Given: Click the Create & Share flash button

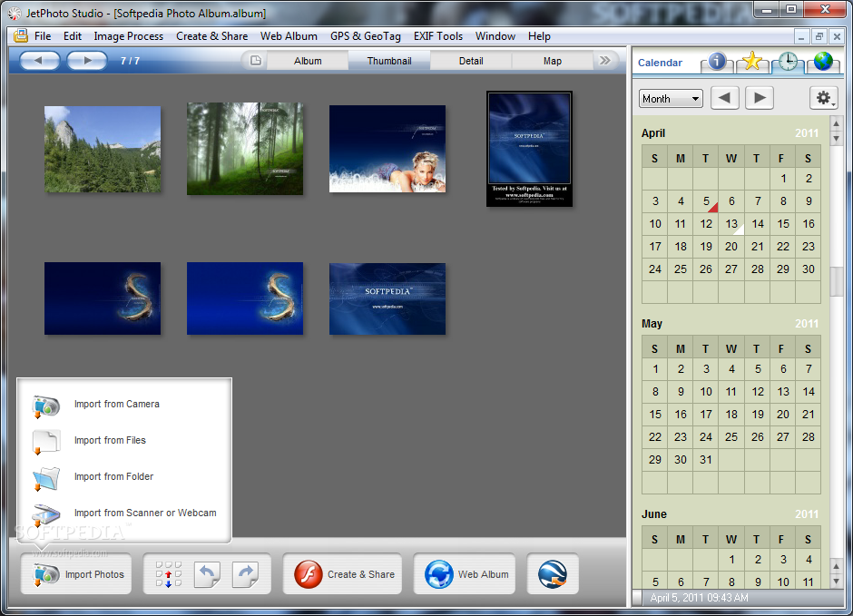Looking at the screenshot, I should (342, 574).
